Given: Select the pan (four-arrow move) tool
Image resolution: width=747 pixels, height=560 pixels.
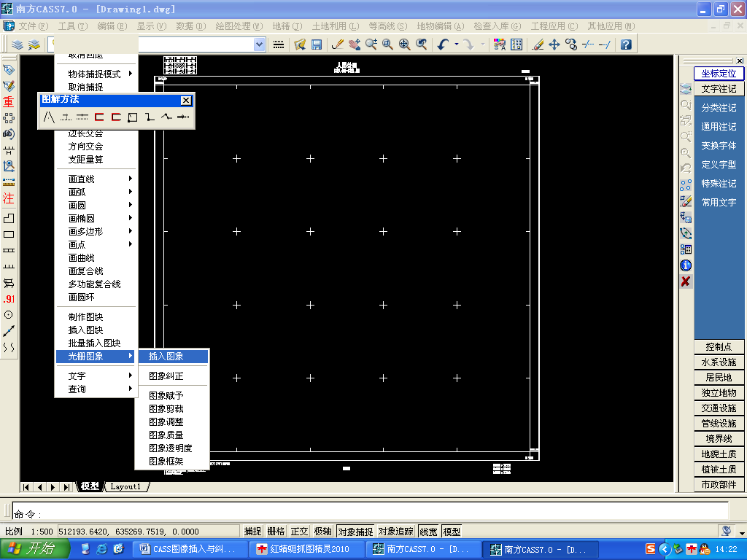Looking at the screenshot, I should coord(554,44).
